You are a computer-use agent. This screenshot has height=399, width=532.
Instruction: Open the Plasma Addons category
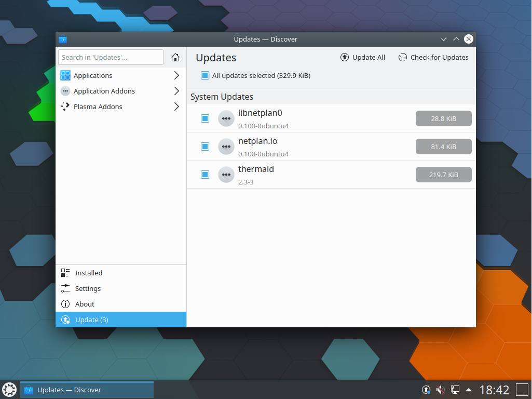pyautogui.click(x=121, y=107)
